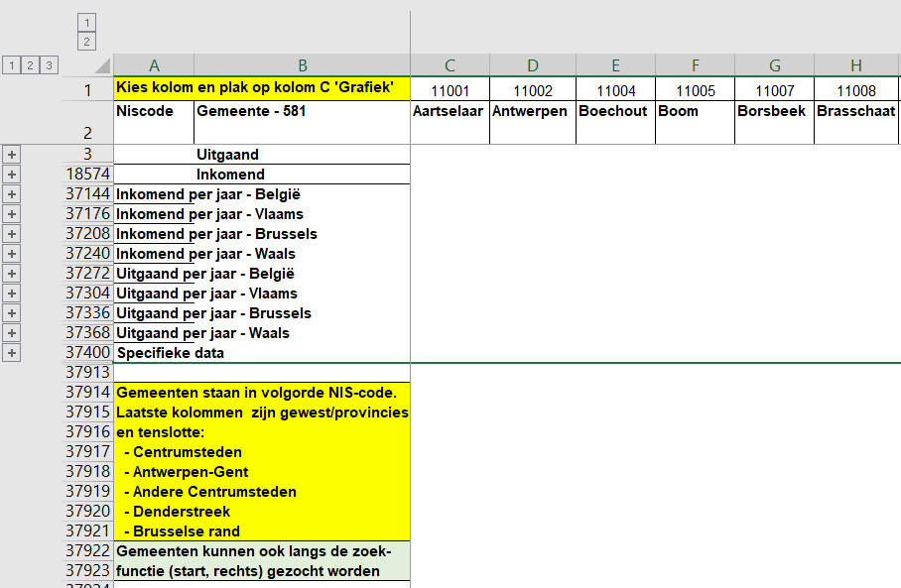Screen dimensions: 901x588
Task: Select column H header
Action: click(856, 65)
